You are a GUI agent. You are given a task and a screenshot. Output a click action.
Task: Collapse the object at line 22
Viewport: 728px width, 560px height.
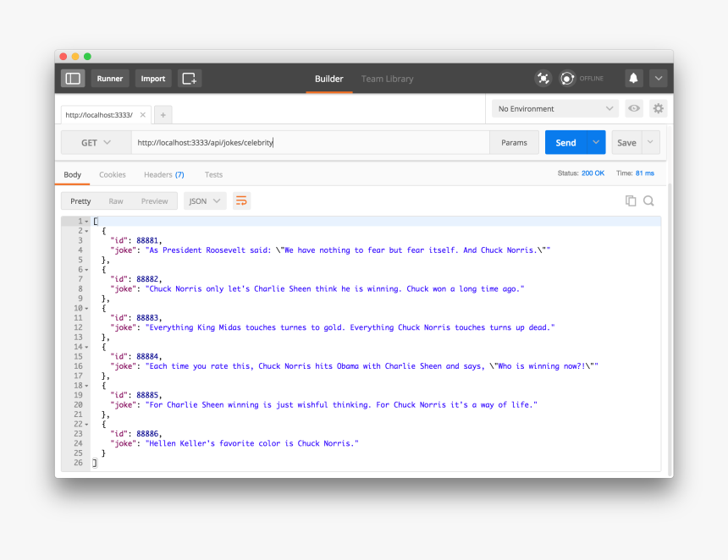(86, 424)
